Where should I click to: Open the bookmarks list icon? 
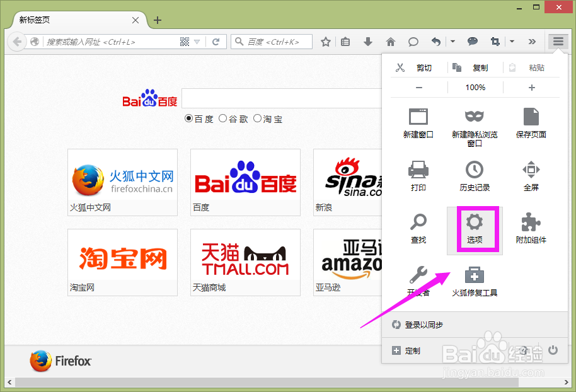[x=345, y=42]
